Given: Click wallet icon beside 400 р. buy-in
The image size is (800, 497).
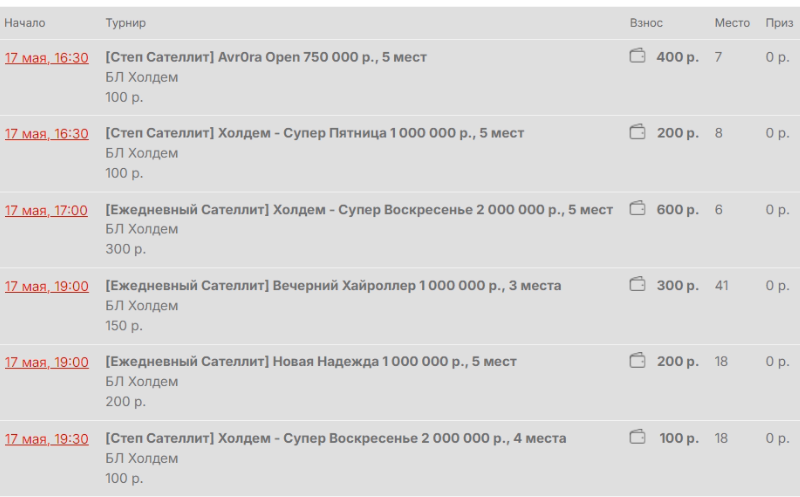Looking at the screenshot, I should pyautogui.click(x=637, y=56).
